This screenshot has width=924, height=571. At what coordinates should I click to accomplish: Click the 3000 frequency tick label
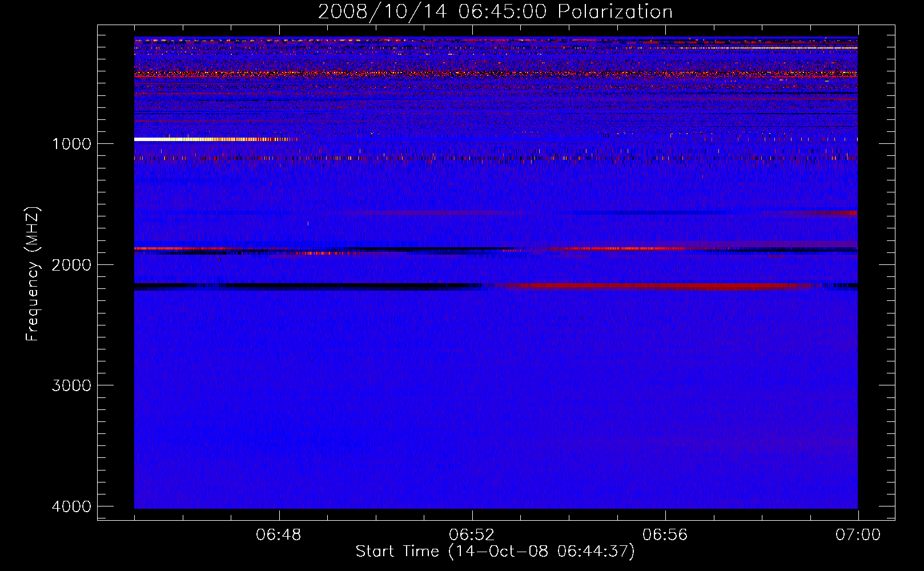[x=71, y=385]
